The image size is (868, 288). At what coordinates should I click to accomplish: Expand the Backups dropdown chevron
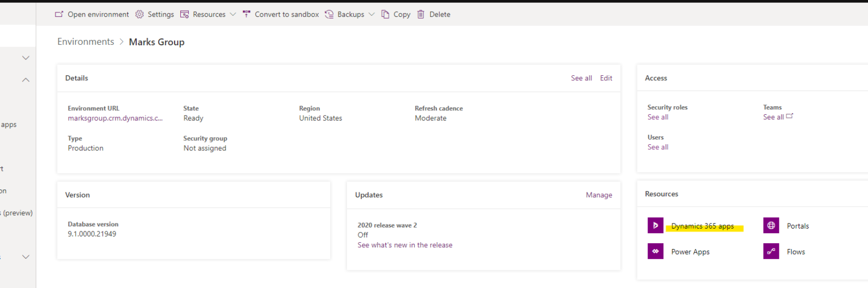pyautogui.click(x=371, y=15)
